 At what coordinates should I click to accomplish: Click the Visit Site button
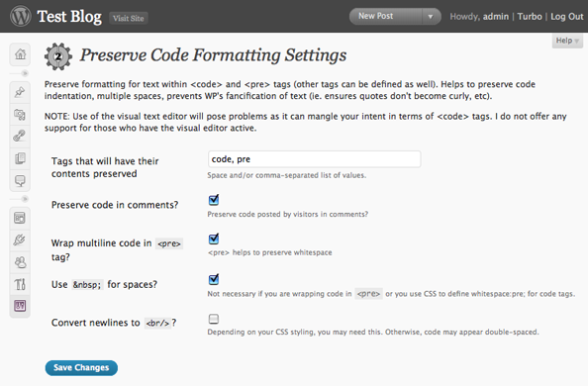(129, 18)
